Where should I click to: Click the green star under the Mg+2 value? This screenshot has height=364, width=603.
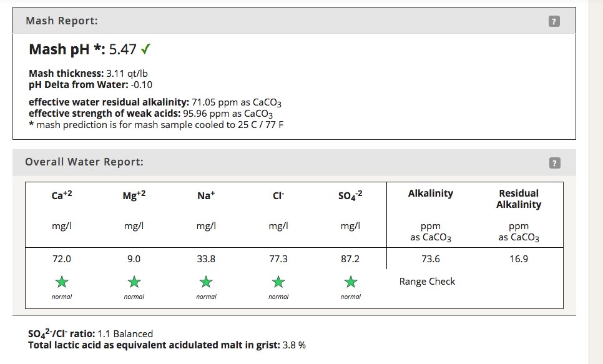(x=134, y=282)
